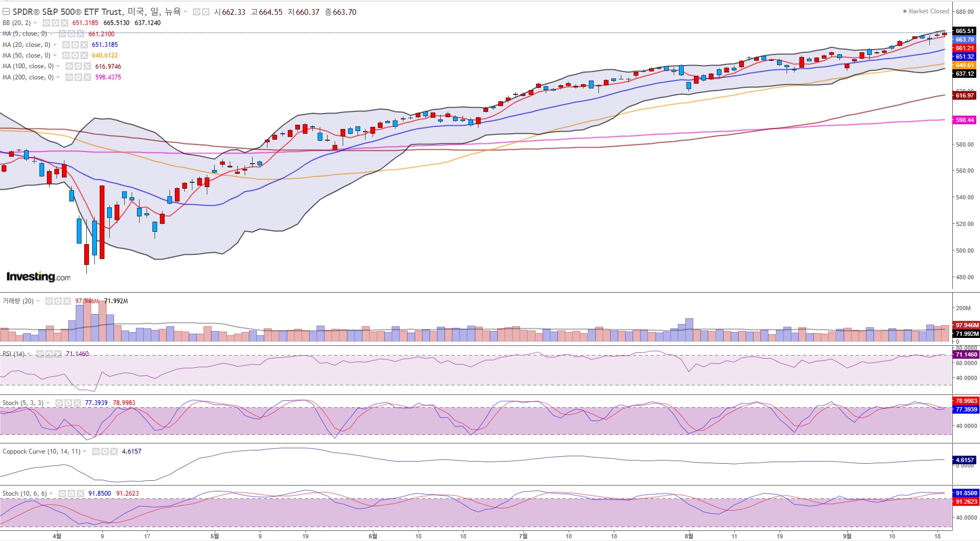Click the 598.44 MA200 price tag
This screenshot has width=980, height=541.
tap(965, 120)
